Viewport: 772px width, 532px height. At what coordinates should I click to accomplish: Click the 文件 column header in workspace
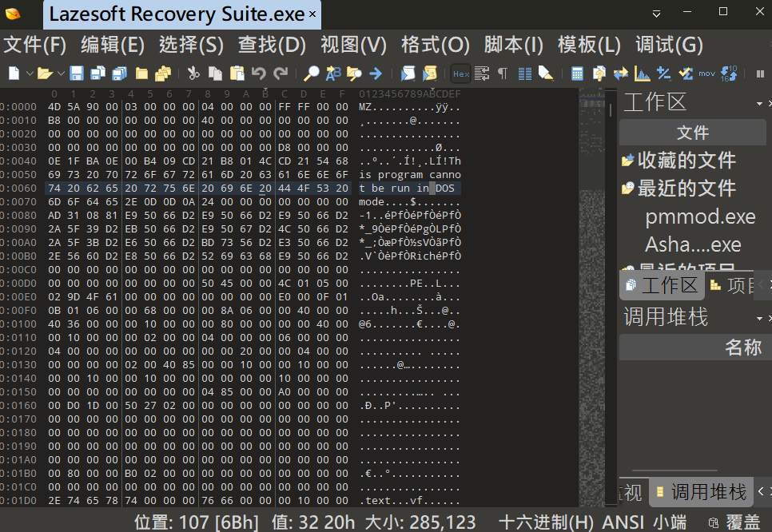(693, 133)
